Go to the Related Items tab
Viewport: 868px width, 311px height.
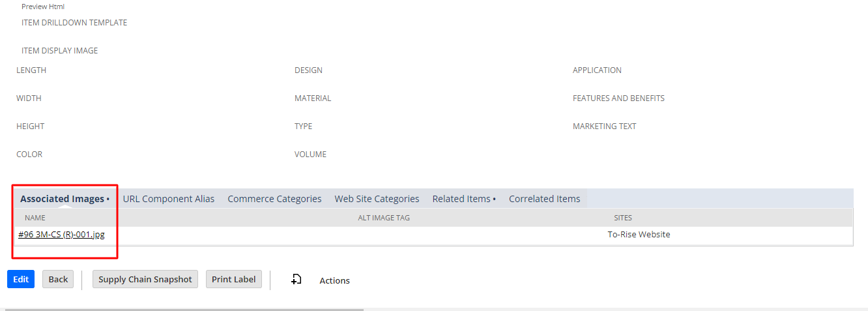tap(464, 199)
